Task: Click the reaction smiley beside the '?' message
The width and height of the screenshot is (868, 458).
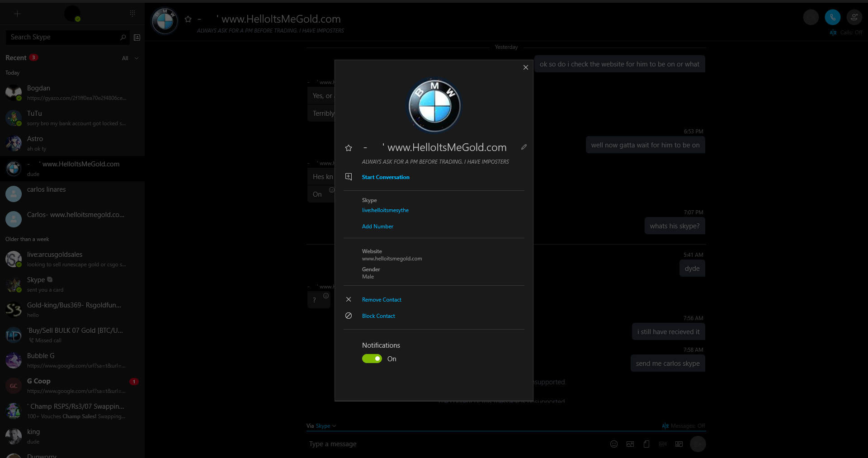Action: [x=325, y=296]
